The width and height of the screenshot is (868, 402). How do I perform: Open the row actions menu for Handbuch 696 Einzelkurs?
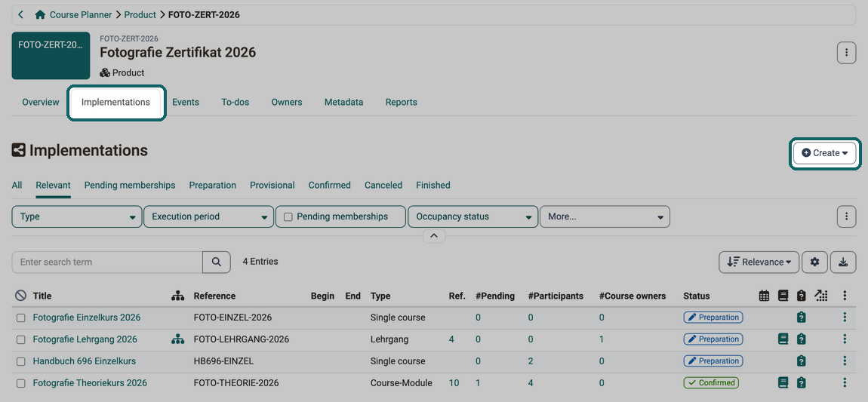point(845,361)
